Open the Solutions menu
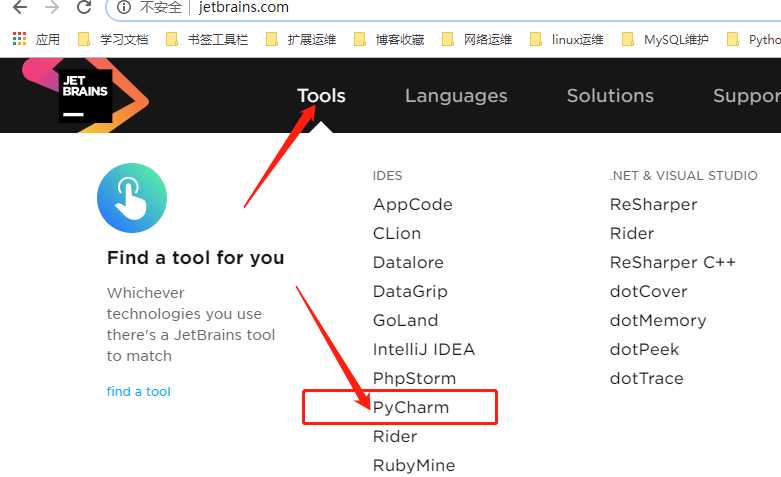Screen dimensions: 781x477 [x=610, y=96]
